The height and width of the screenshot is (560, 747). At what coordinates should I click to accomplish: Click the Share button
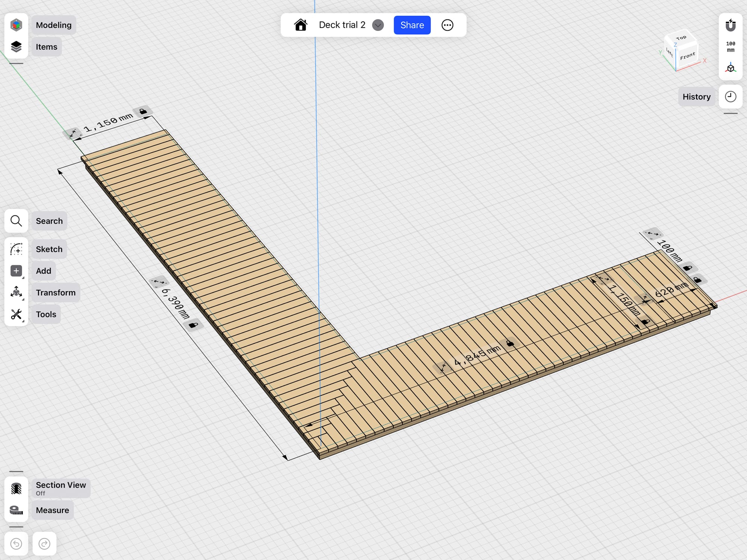coord(412,25)
